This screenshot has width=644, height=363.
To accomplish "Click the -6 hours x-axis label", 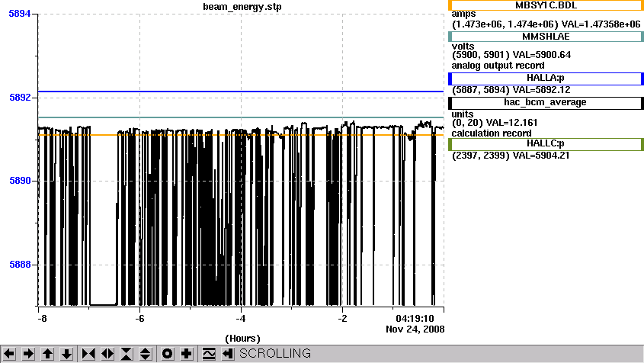I will [x=139, y=319].
